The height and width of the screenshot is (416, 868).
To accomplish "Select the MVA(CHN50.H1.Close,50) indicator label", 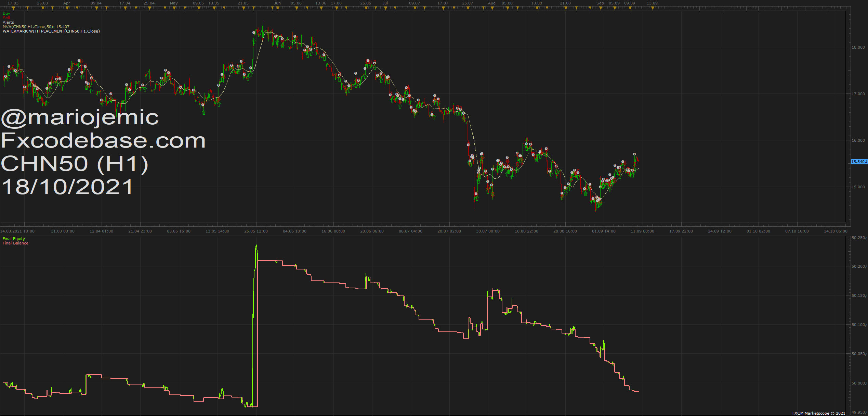I will (36, 27).
